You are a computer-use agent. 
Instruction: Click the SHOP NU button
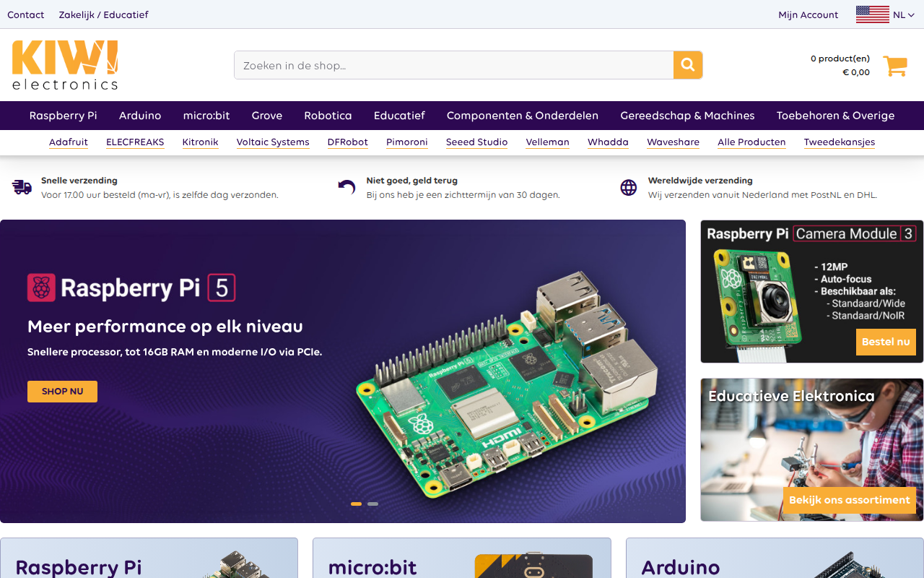click(62, 392)
